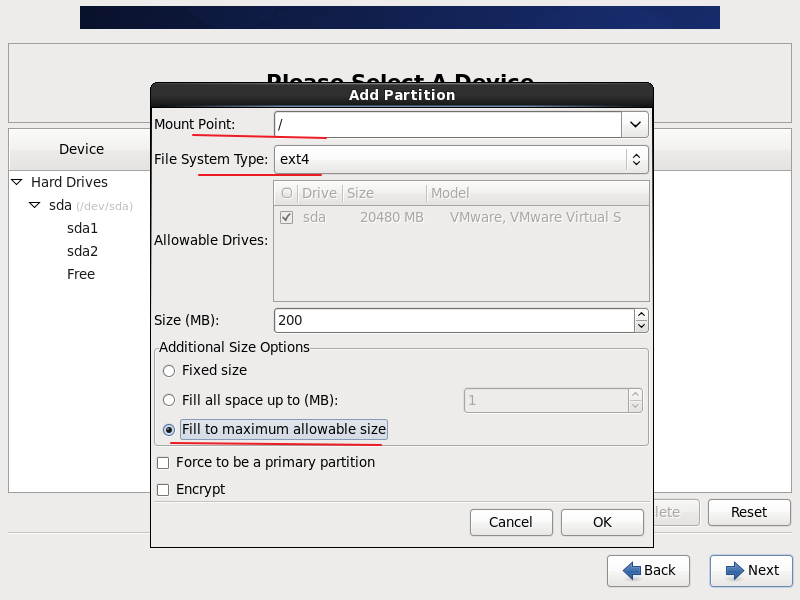The height and width of the screenshot is (600, 800).
Task: Select Fill all space up to (MB)
Action: (x=169, y=400)
